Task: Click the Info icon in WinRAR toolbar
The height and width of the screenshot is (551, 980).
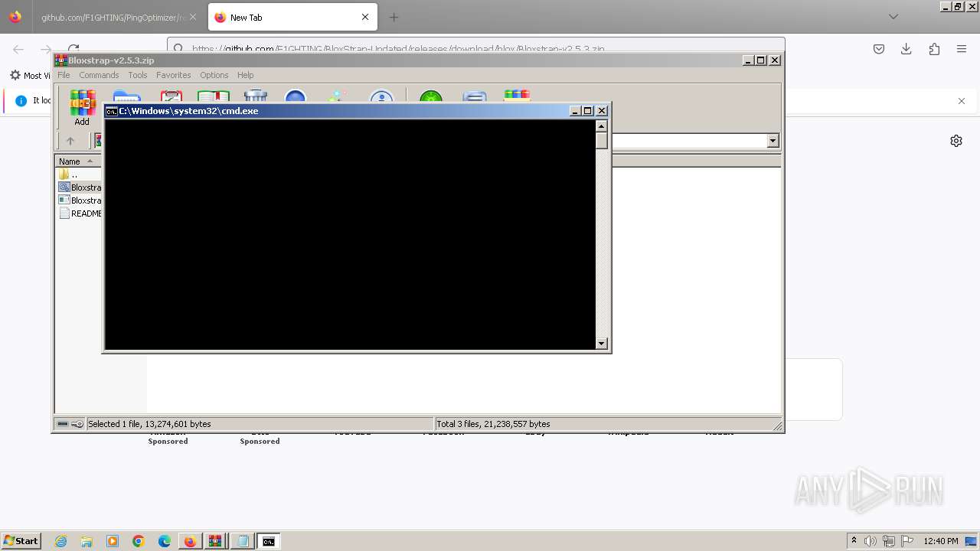Action: (x=381, y=96)
